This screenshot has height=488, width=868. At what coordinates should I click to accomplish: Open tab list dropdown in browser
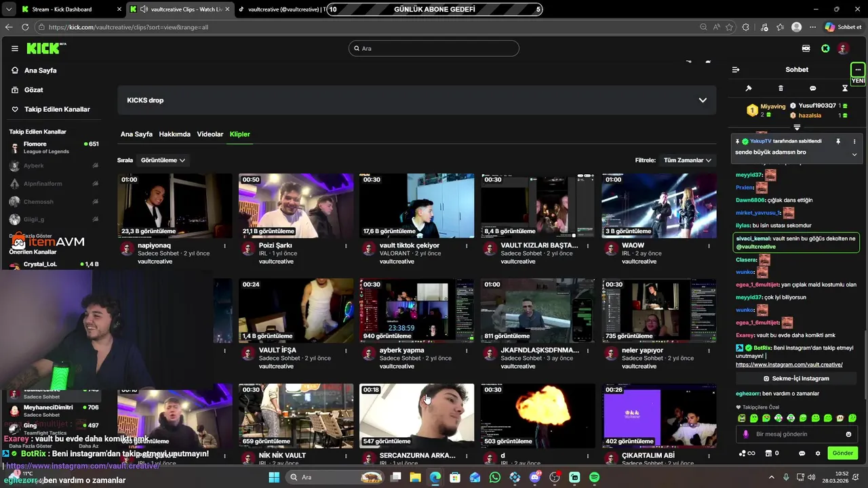click(8, 9)
